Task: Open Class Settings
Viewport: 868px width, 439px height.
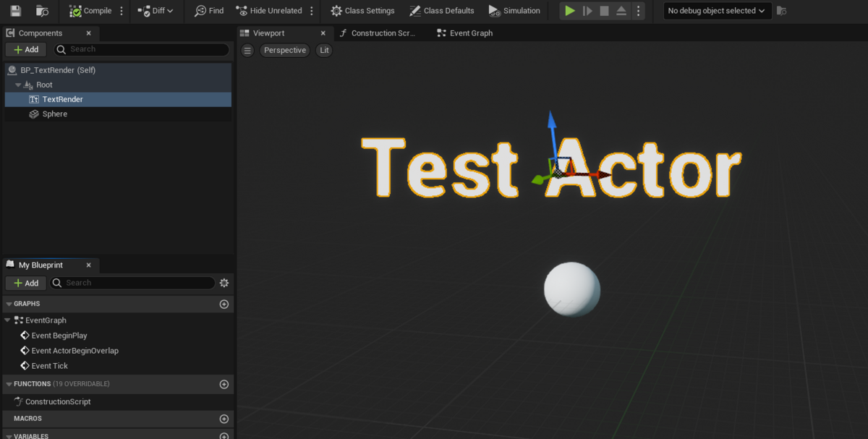Action: (x=362, y=11)
